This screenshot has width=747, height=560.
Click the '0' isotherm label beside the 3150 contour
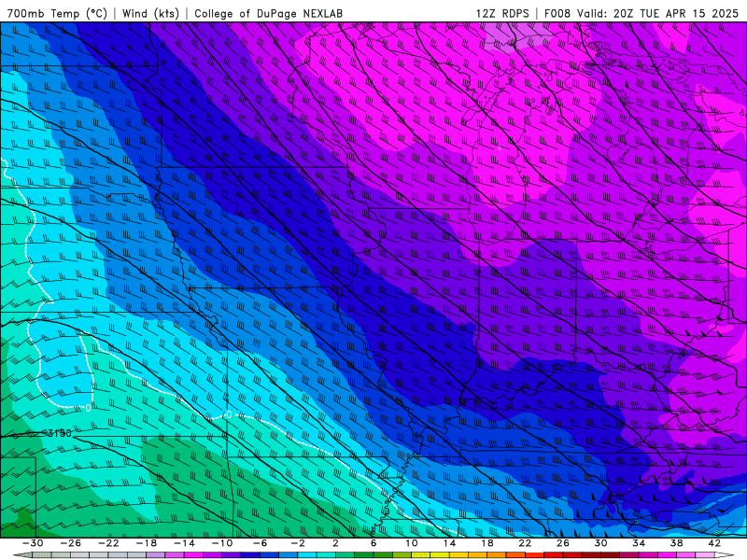pos(88,408)
